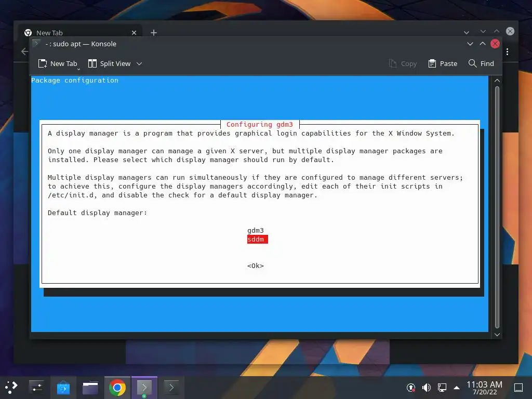This screenshot has width=532, height=399.
Task: Open Discover software store from taskbar
Action: pos(63,388)
